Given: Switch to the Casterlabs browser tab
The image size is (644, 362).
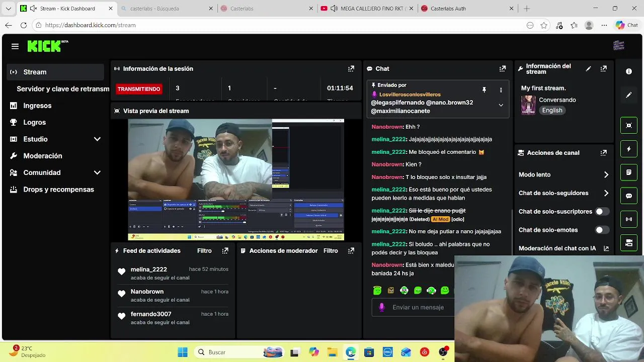Looking at the screenshot, I should click(x=267, y=9).
